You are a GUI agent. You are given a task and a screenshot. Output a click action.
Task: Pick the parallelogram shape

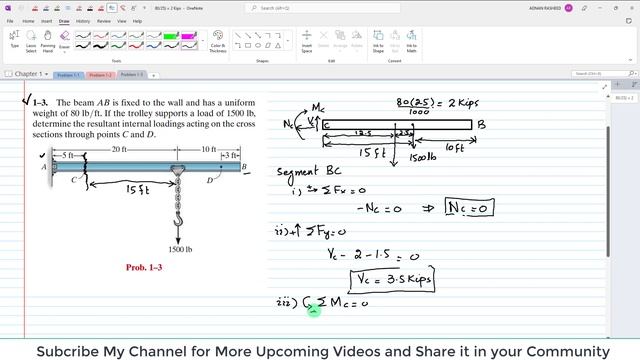[x=268, y=45]
